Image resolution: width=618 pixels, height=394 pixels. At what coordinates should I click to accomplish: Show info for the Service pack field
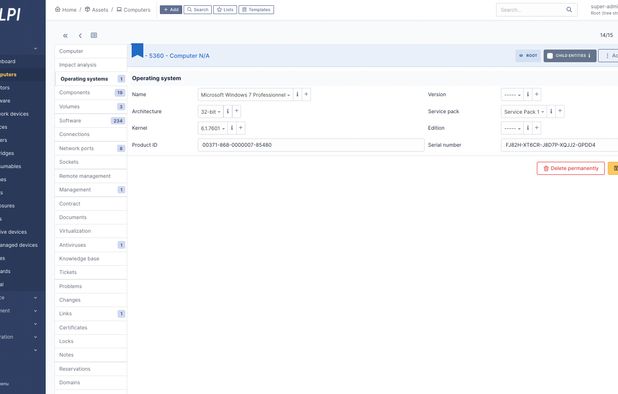(x=551, y=112)
